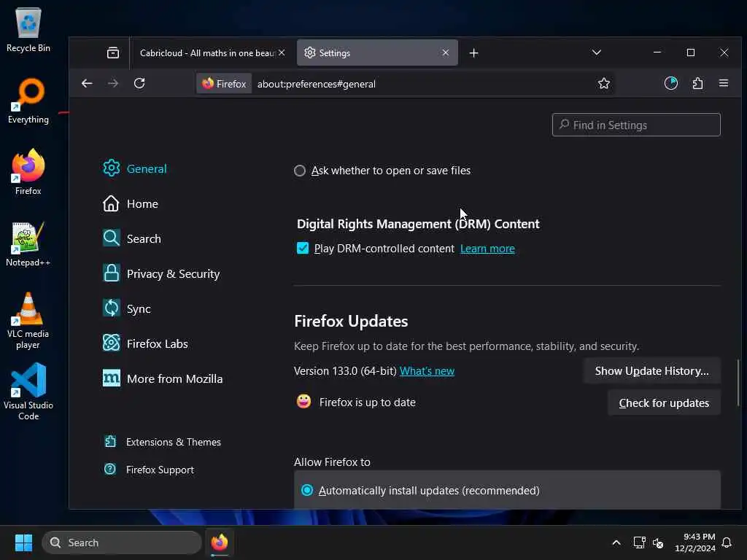Image resolution: width=747 pixels, height=560 pixels.
Task: Close the Settings tab
Action: (446, 52)
